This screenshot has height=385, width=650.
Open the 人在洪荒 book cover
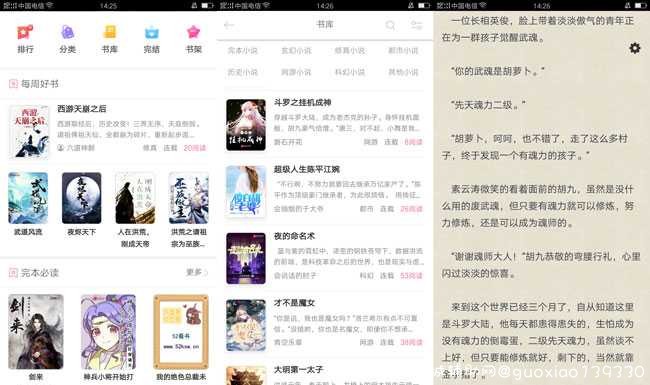(135, 198)
